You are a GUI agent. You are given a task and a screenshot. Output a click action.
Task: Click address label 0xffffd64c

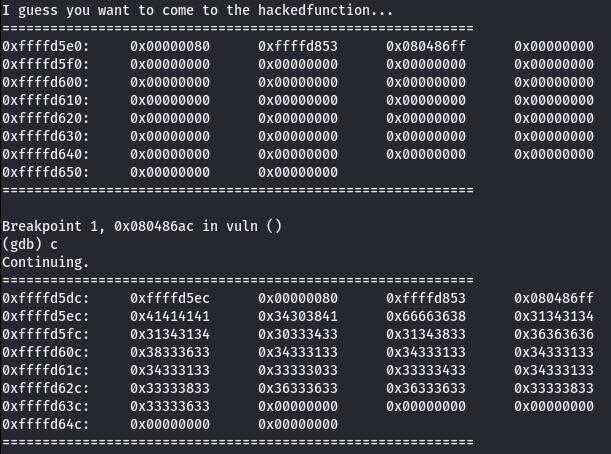[x=46, y=424]
